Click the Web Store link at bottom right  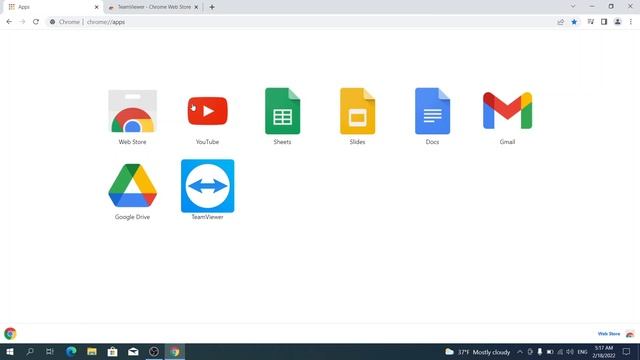coord(609,334)
